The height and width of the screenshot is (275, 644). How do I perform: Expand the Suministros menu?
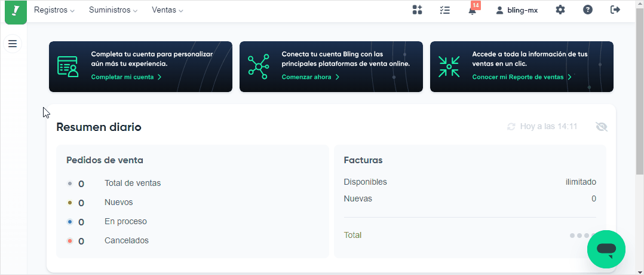pos(114,10)
